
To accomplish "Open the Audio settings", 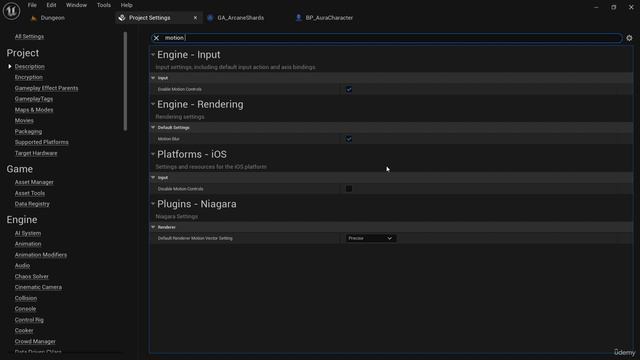I will point(22,265).
